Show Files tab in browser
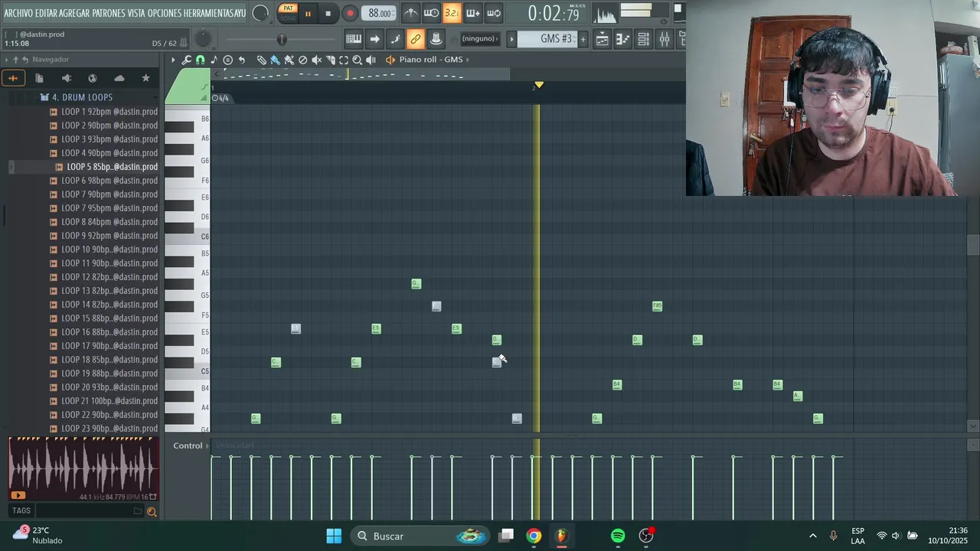The height and width of the screenshot is (551, 980). coord(39,78)
